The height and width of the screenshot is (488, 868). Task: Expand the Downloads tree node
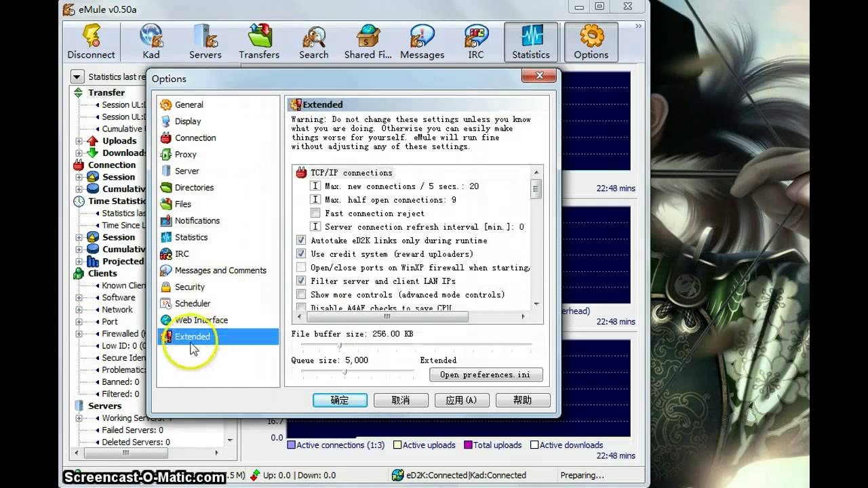(79, 153)
